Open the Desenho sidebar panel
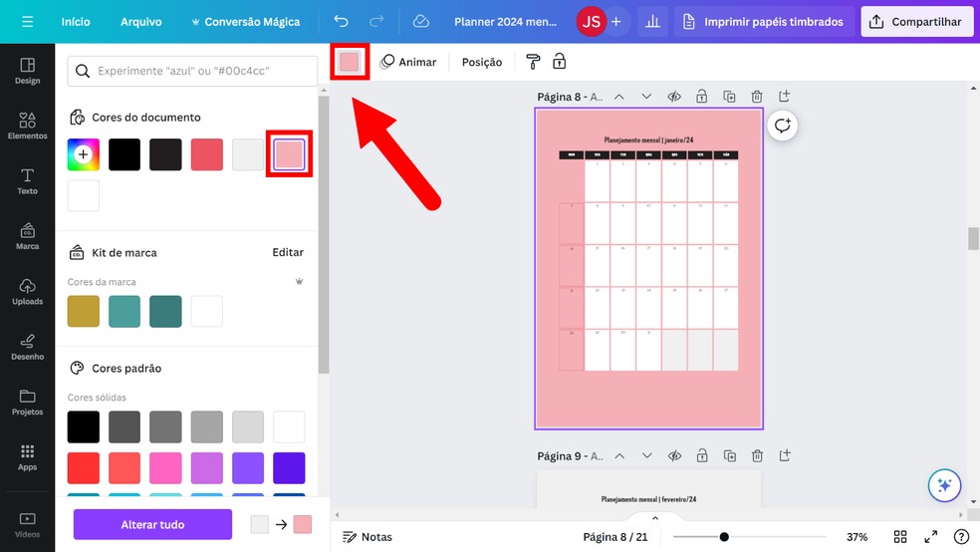 tap(28, 347)
